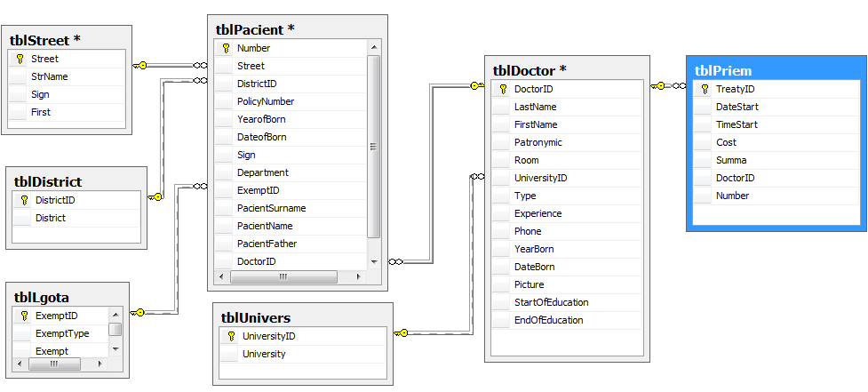Click the key icon beside Number in tblPacient
This screenshot has width=868, height=392.
pos(226,48)
